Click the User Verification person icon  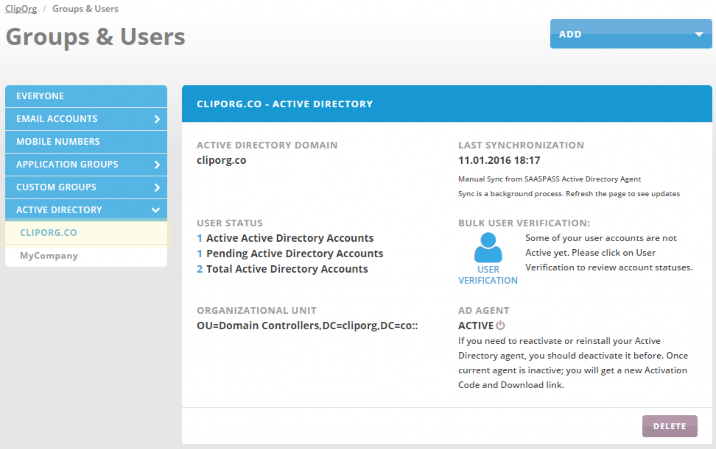488,247
